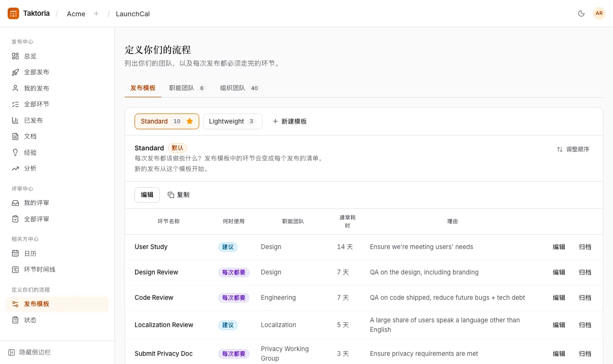This screenshot has width=613, height=364.
Task: Switch to 组织团队 tab
Action: point(239,88)
